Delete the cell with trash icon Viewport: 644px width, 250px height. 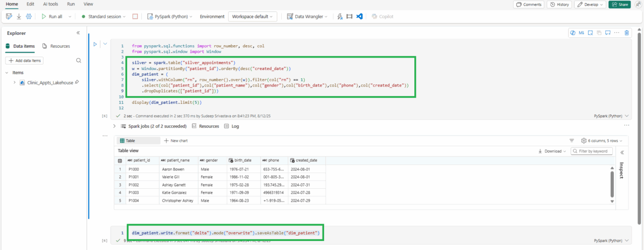click(x=626, y=33)
